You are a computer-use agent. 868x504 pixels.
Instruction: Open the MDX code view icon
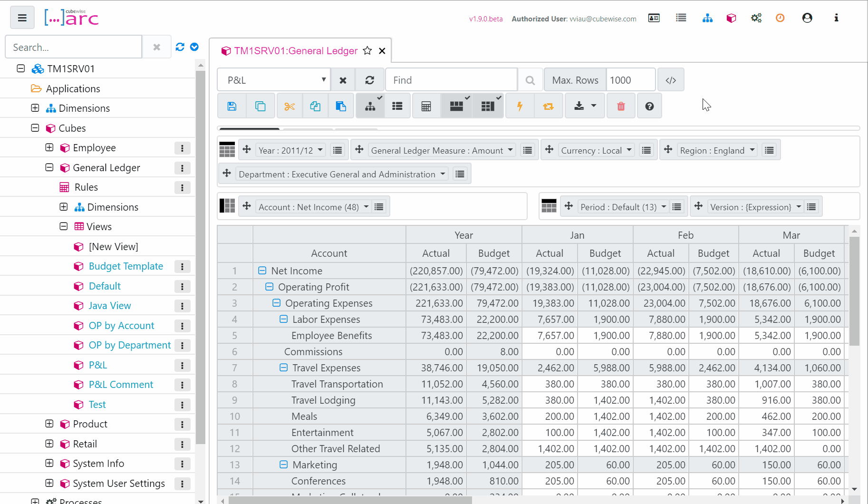click(x=671, y=80)
